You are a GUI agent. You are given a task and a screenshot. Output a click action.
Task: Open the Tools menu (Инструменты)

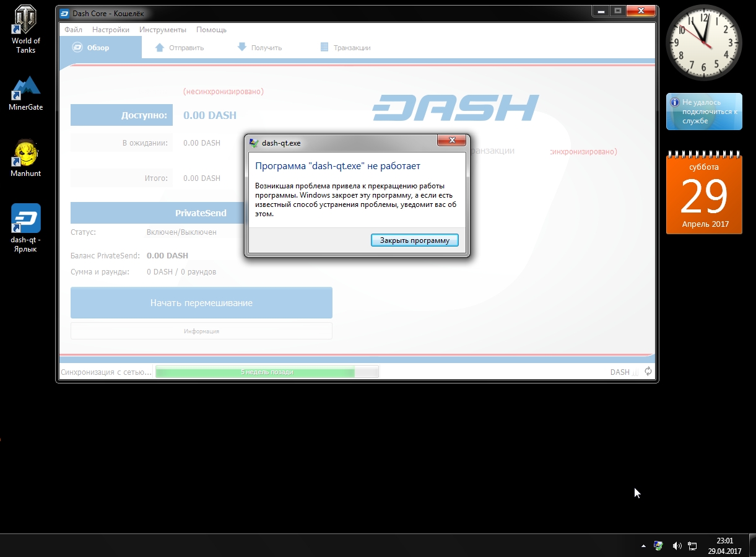coord(163,30)
